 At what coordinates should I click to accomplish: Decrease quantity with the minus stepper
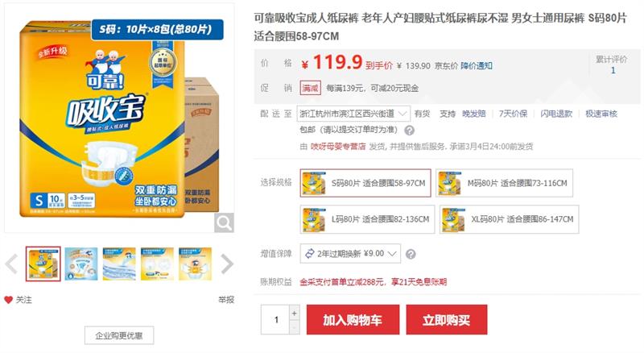[x=294, y=327]
